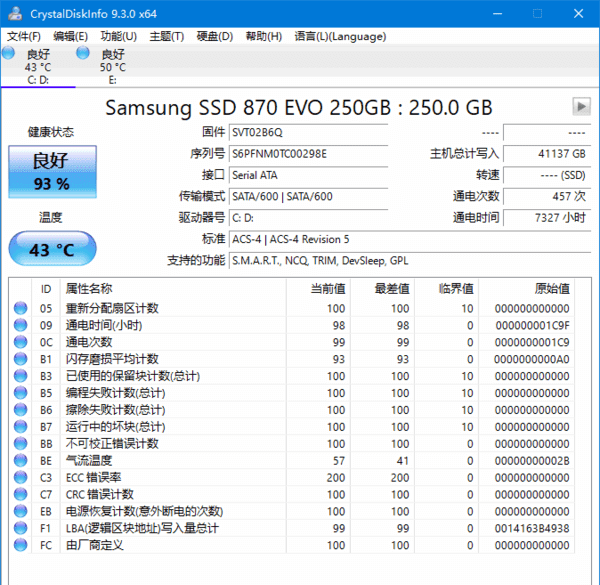
Task: Click the interface field Serial ATA
Action: pos(308,175)
